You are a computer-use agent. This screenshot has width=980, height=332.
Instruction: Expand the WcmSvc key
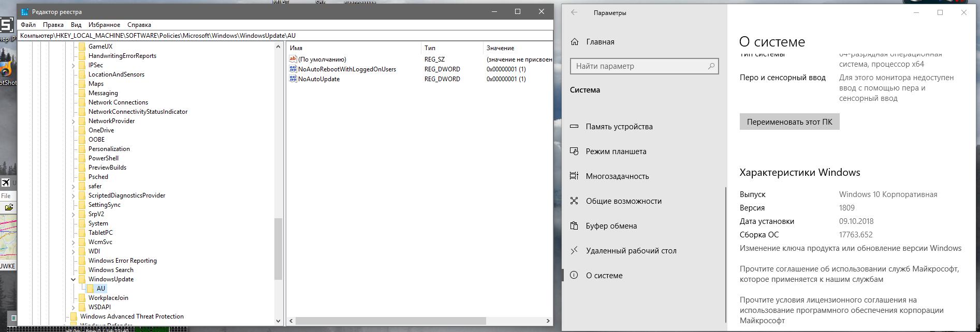click(x=74, y=242)
